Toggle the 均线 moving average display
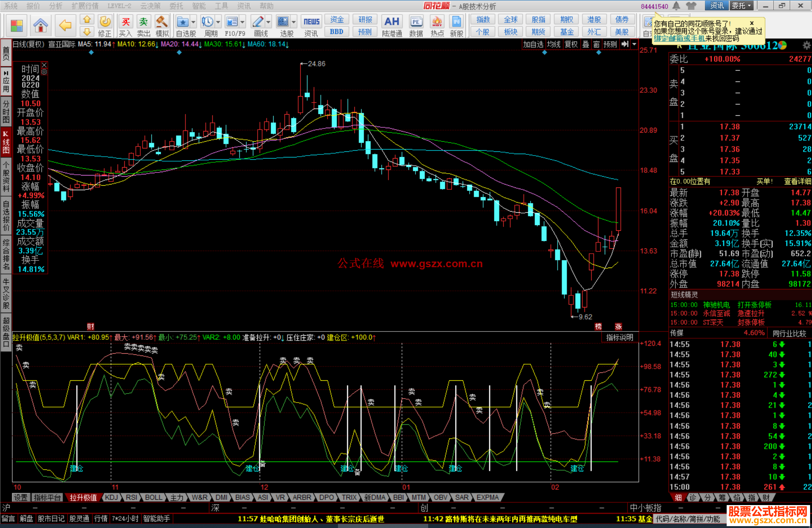Image resolution: width=812 pixels, height=528 pixels. [x=553, y=44]
